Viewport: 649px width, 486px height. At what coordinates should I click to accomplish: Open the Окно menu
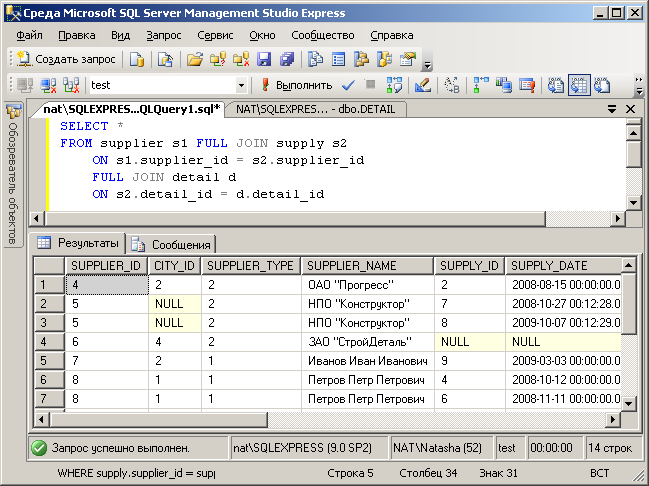[x=262, y=36]
